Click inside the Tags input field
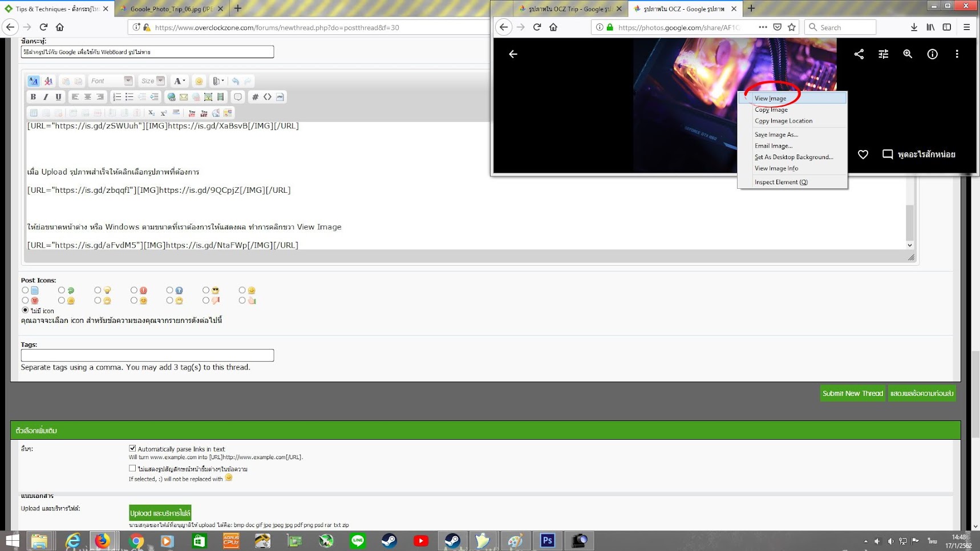 click(x=147, y=355)
